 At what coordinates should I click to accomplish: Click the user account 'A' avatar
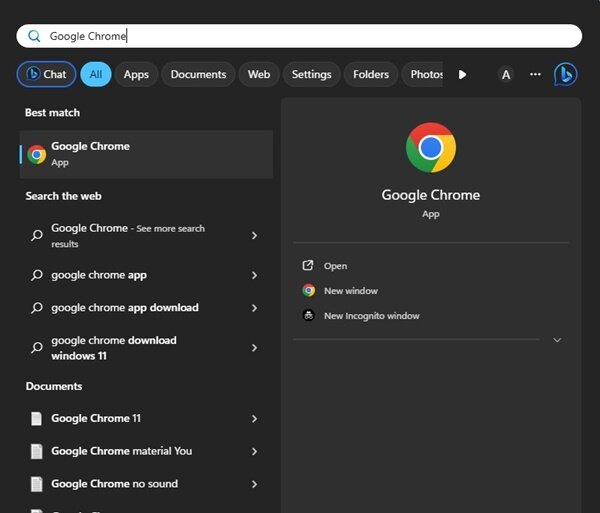(506, 74)
